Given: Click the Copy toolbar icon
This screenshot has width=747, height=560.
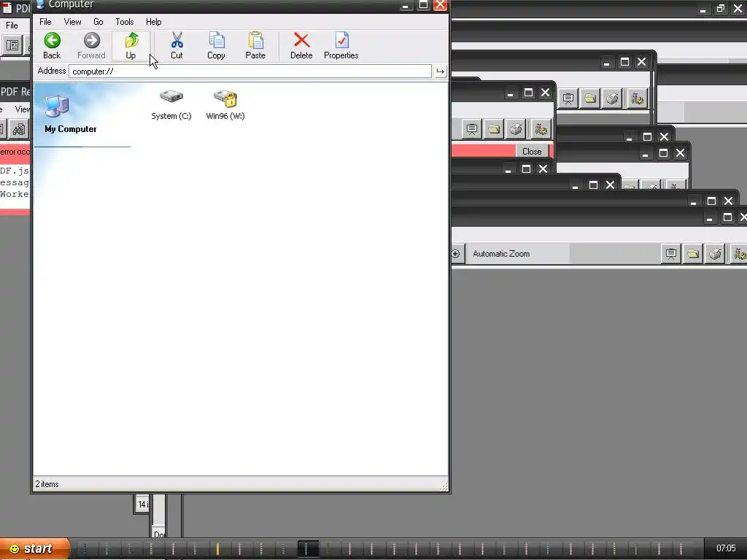Looking at the screenshot, I should (216, 46).
